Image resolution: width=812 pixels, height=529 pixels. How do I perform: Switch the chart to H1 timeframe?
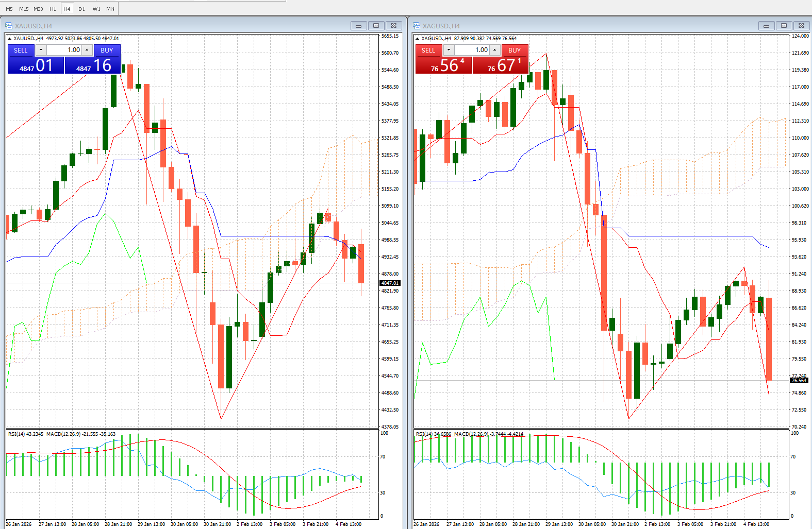point(53,9)
